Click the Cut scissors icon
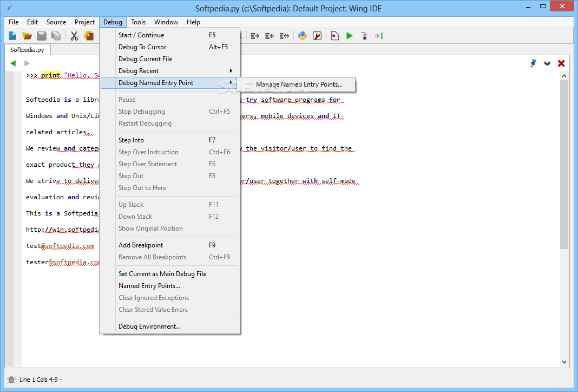The width and height of the screenshot is (578, 392). tap(74, 36)
